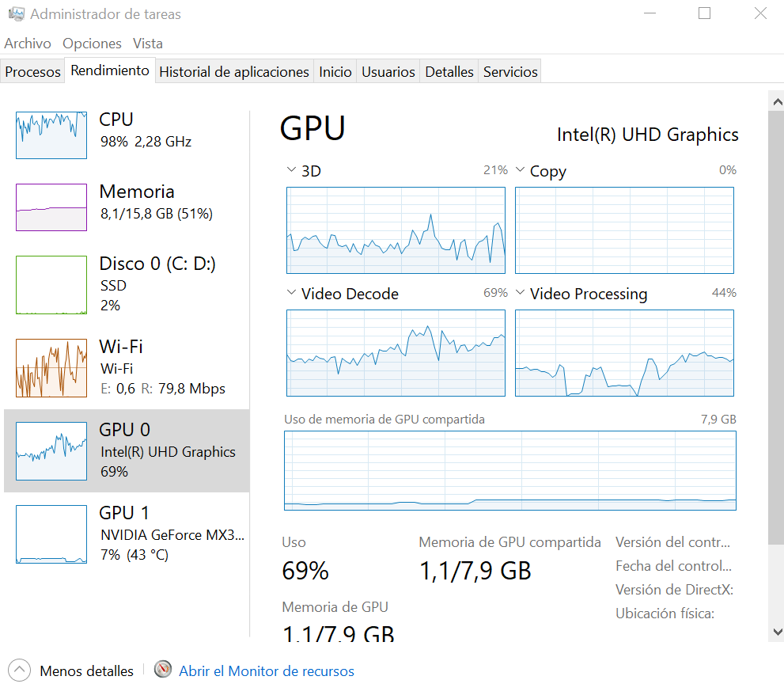Click the scrollbar down arrow in GPU panel
Image resolution: width=784 pixels, height=699 pixels.
775,632
